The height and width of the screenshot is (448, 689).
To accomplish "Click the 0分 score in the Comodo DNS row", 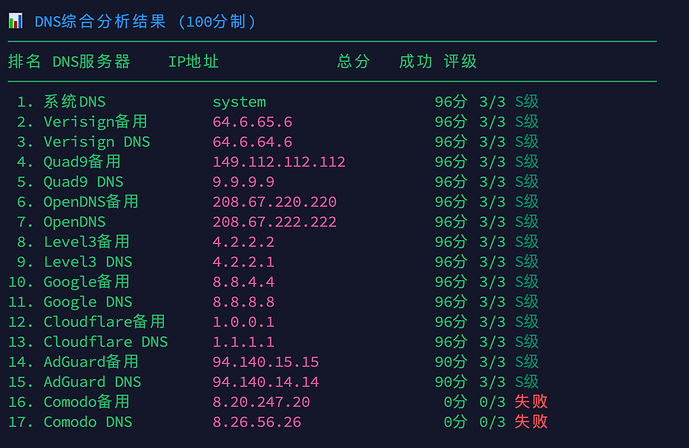I will tap(455, 423).
